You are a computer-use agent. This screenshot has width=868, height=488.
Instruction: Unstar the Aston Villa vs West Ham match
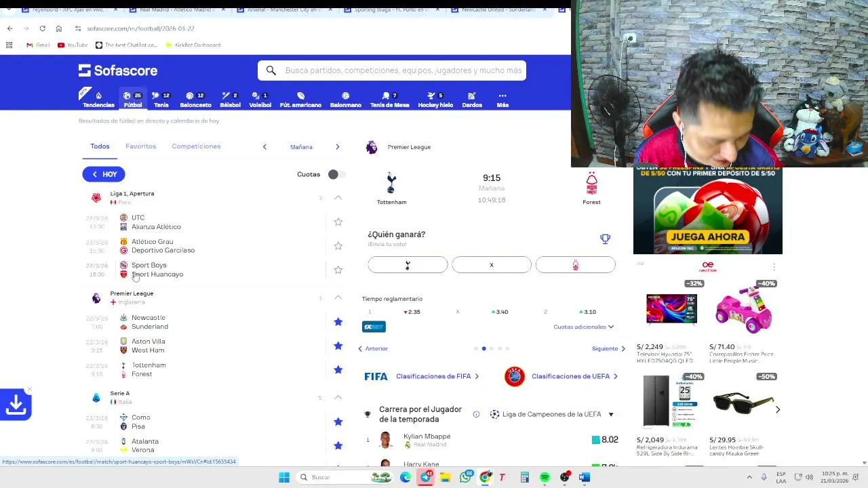(x=338, y=346)
